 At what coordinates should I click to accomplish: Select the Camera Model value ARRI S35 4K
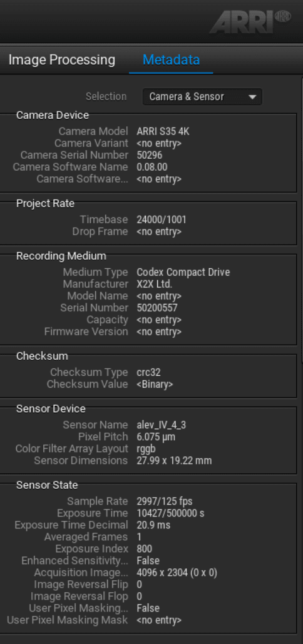coord(163,131)
